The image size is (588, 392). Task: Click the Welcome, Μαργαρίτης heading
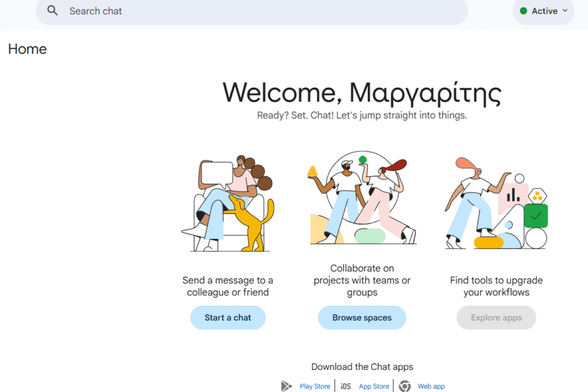pyautogui.click(x=362, y=92)
